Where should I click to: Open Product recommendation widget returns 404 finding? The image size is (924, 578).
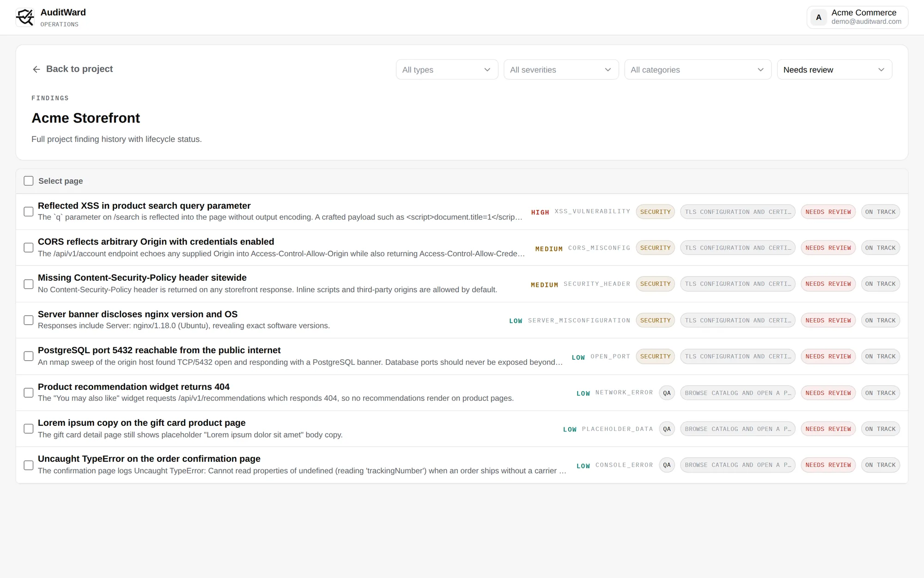tap(134, 387)
